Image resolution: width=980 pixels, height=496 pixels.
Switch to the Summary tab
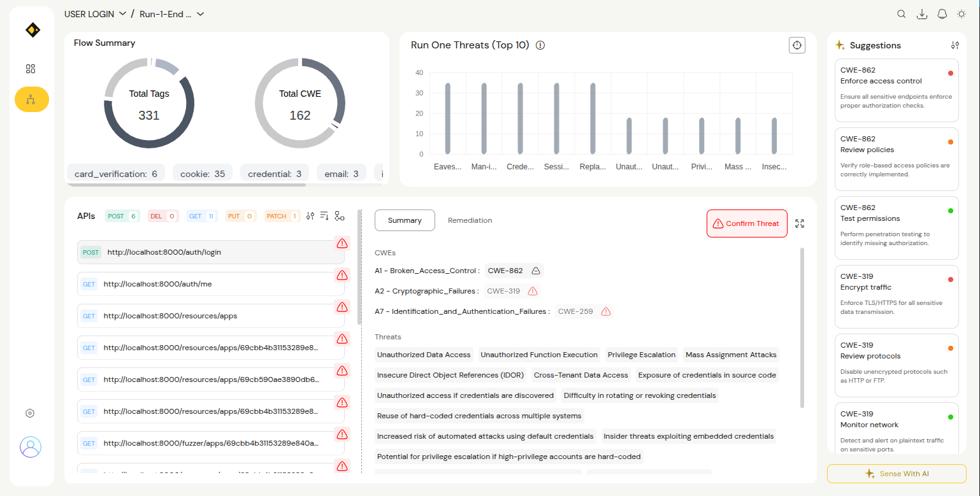pos(405,220)
